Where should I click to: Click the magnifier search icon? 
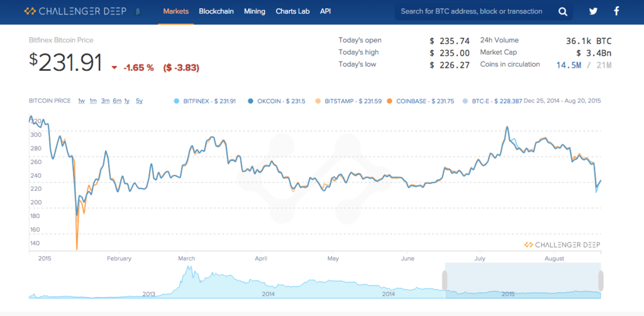[x=563, y=11]
